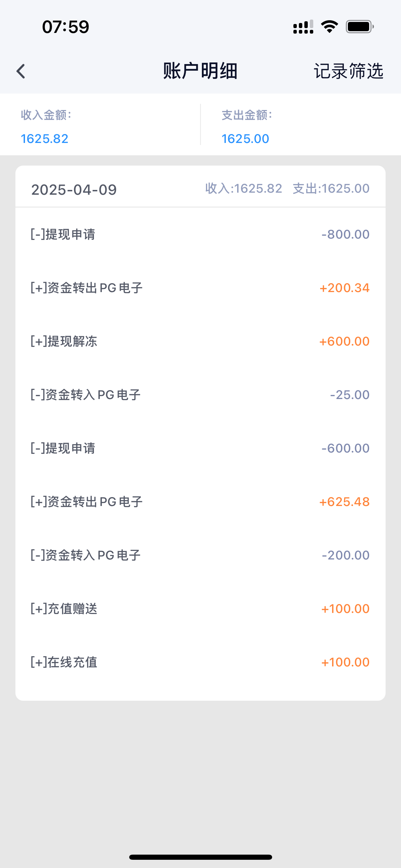This screenshot has height=868, width=401.
Task: Open the +625.48 资金转出 PG电子 record
Action: [200, 502]
